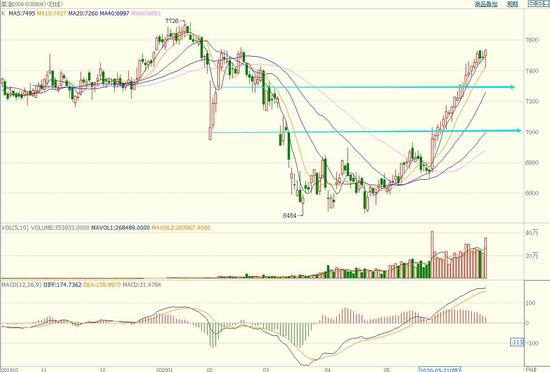
Task: Select the MA40:6997 indicator label
Action: coord(114,13)
